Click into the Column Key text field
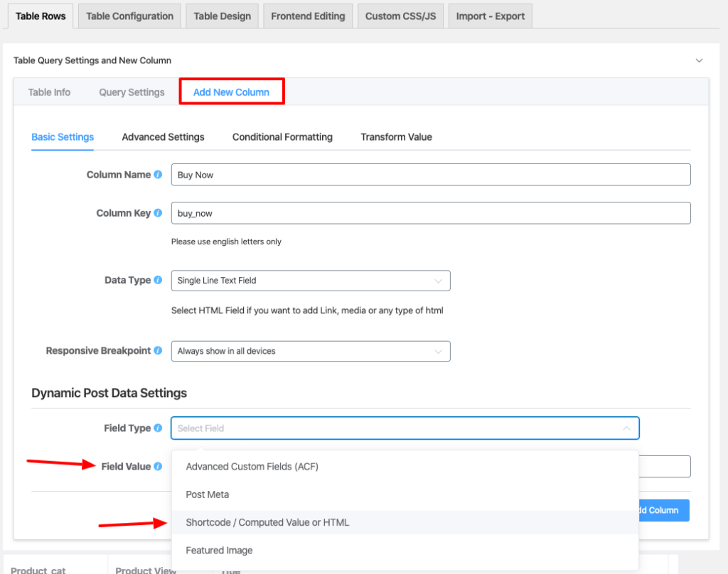 430,213
